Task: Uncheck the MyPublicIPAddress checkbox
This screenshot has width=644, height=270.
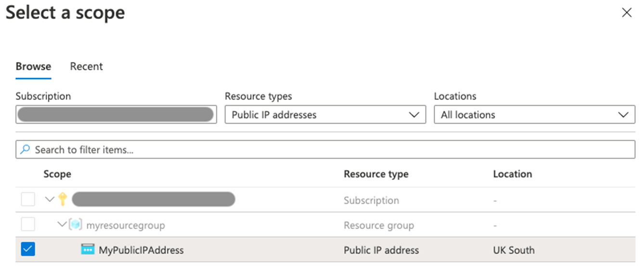Action: pos(28,249)
